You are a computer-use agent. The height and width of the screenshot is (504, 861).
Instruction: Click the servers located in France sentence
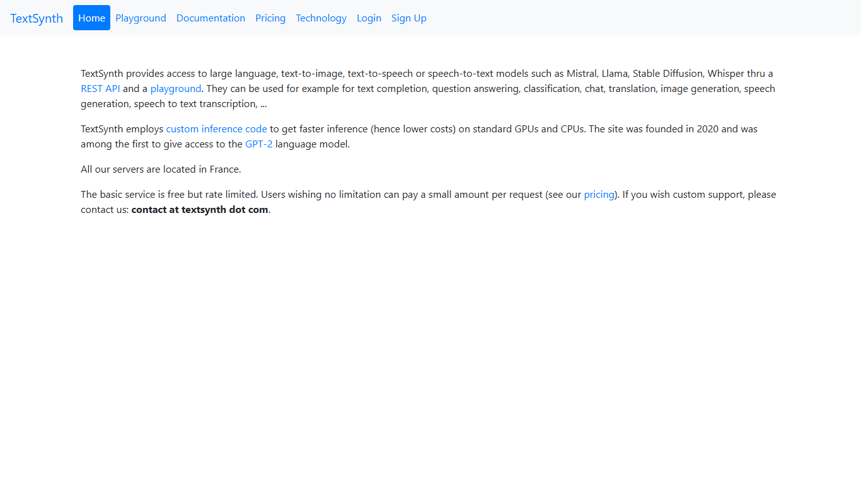[161, 169]
